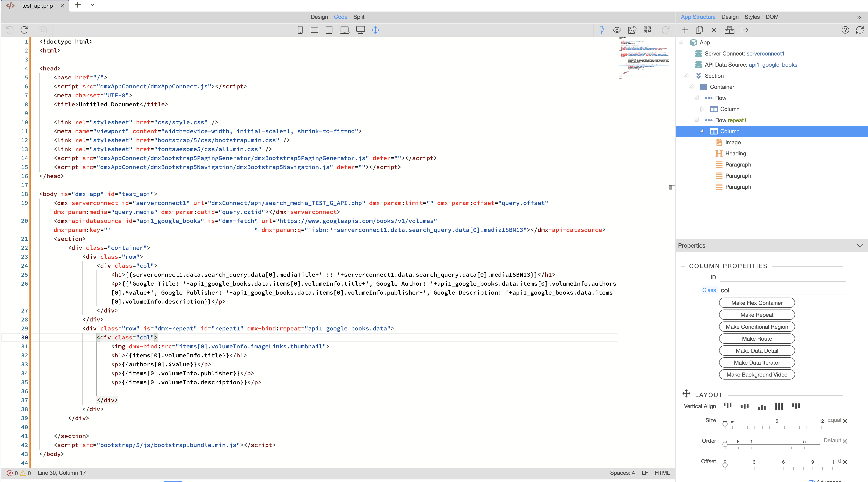Click the editor refresh icon
This screenshot has height=482, width=868.
(x=666, y=30)
